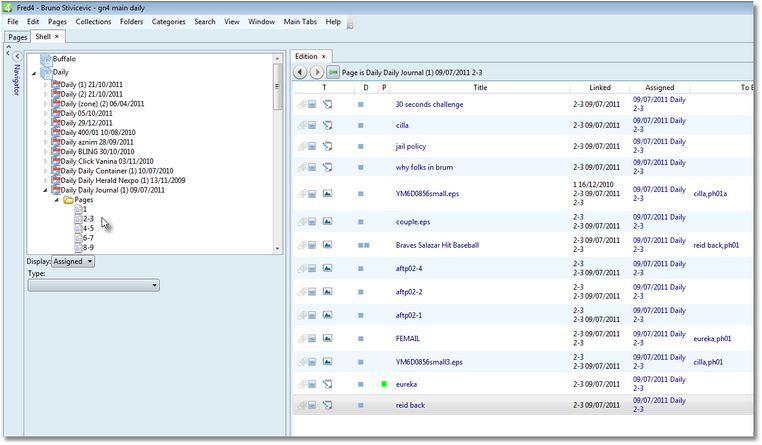Click the Pages folder icon in the tree
The width and height of the screenshot is (762, 445).
click(x=69, y=200)
